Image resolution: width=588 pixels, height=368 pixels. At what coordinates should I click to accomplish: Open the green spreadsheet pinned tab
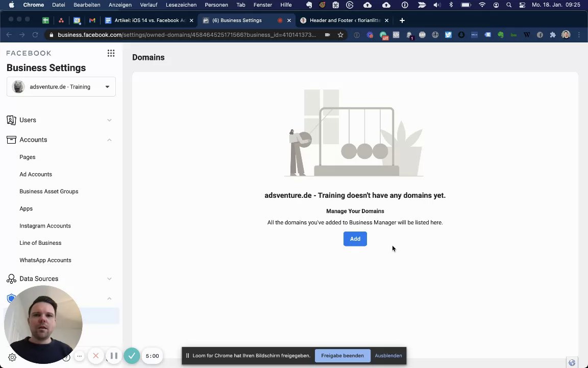click(45, 20)
